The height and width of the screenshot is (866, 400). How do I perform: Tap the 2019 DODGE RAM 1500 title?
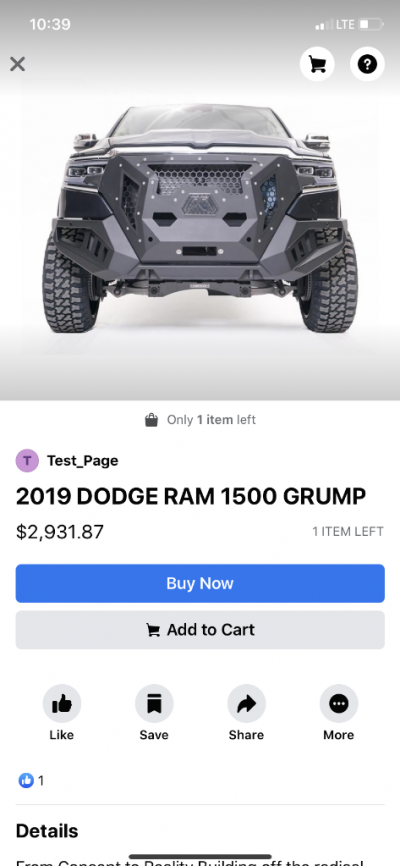[x=191, y=497]
